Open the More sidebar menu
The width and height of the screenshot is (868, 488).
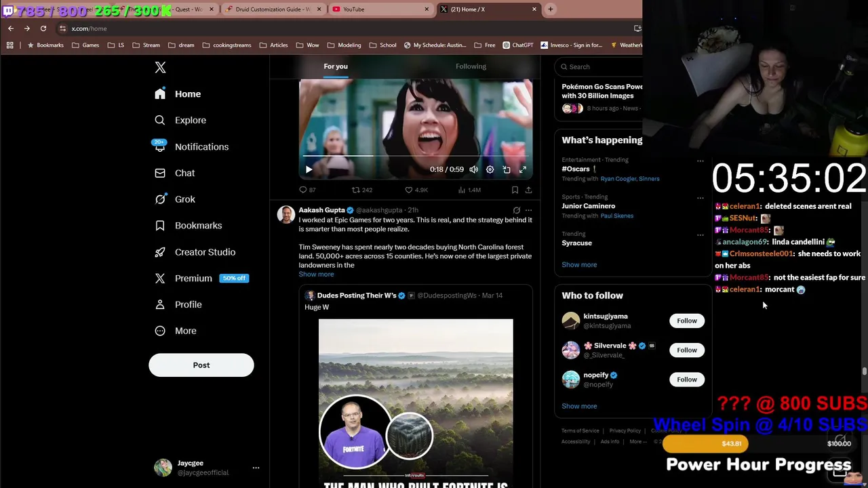[175, 331]
